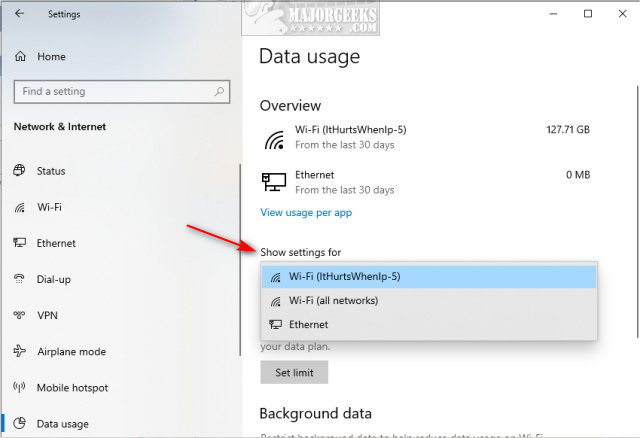Click the Mobile hotspot icon
This screenshot has width=640, height=438.
point(19,387)
